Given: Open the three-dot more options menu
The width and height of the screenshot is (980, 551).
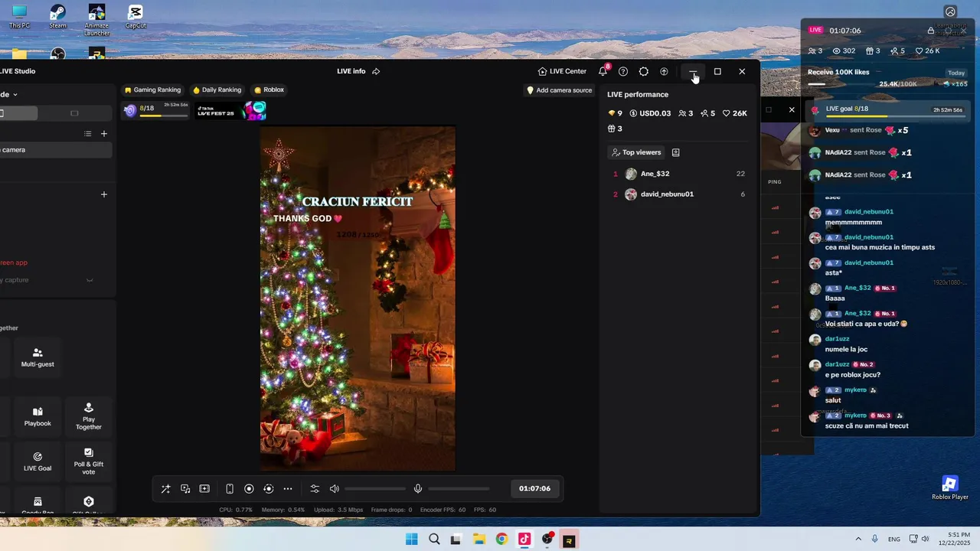Looking at the screenshot, I should click(x=288, y=489).
